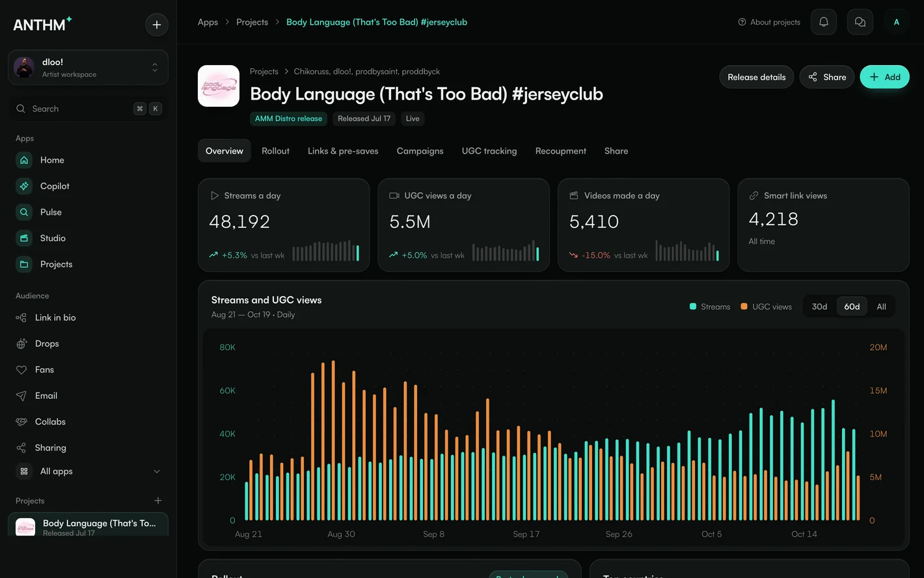924x578 pixels.
Task: Click the Projects breadcrumb in top bar
Action: pos(252,22)
